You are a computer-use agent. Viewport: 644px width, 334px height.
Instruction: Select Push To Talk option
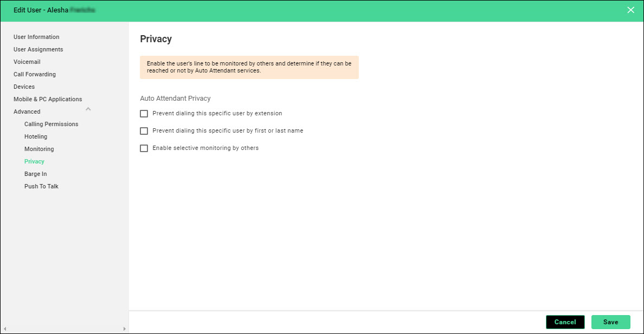41,186
